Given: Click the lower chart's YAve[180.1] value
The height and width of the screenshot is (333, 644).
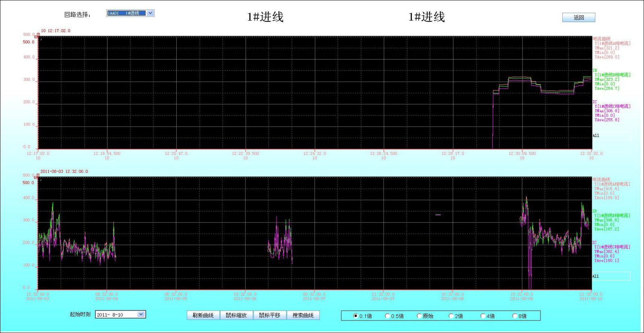Looking at the screenshot, I should click(607, 261).
